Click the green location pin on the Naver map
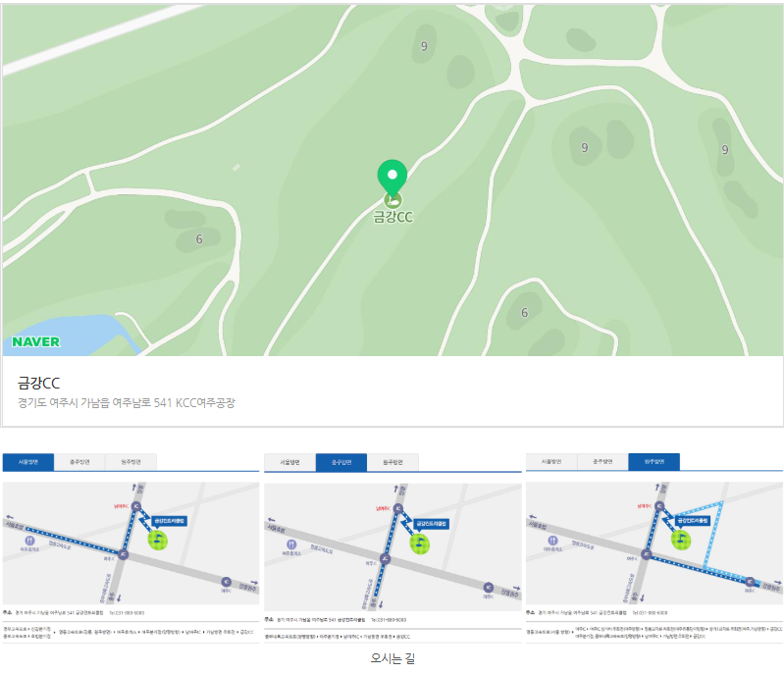Image resolution: width=784 pixels, height=674 pixels. coord(392,177)
